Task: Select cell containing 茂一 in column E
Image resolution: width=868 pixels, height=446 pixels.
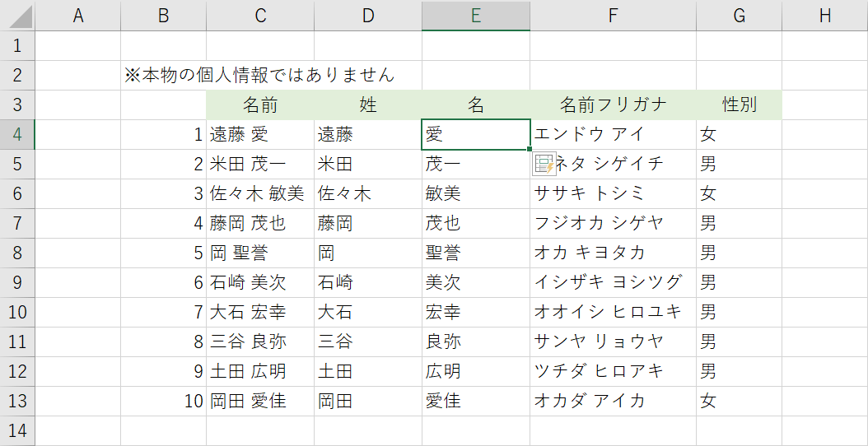Action: pyautogui.click(x=475, y=164)
